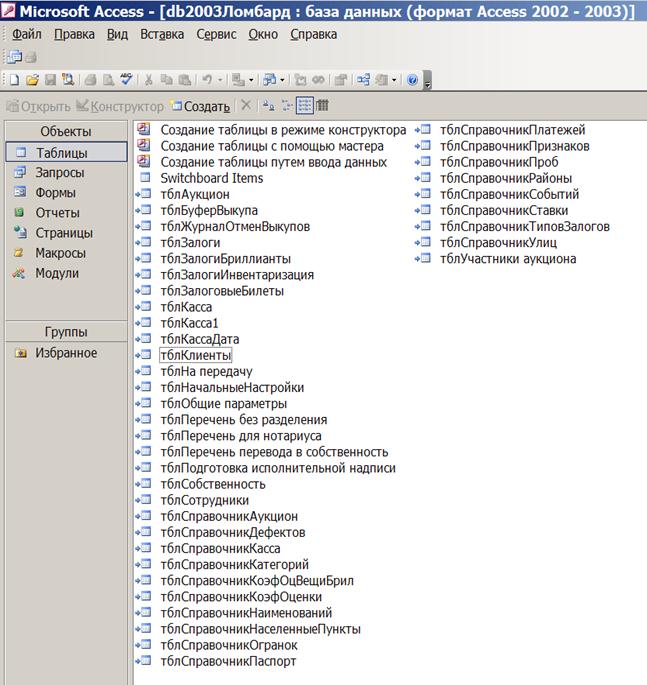
Task: Open the Вид menu
Action: click(x=117, y=34)
